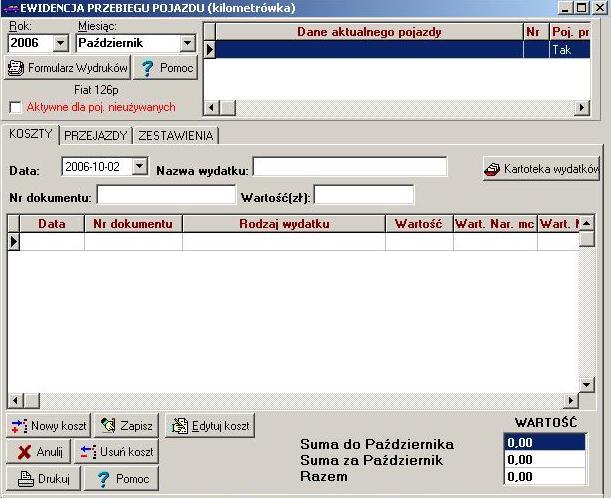611x498 pixels.
Task: Save entry using Zapisz icon
Action: point(108,425)
